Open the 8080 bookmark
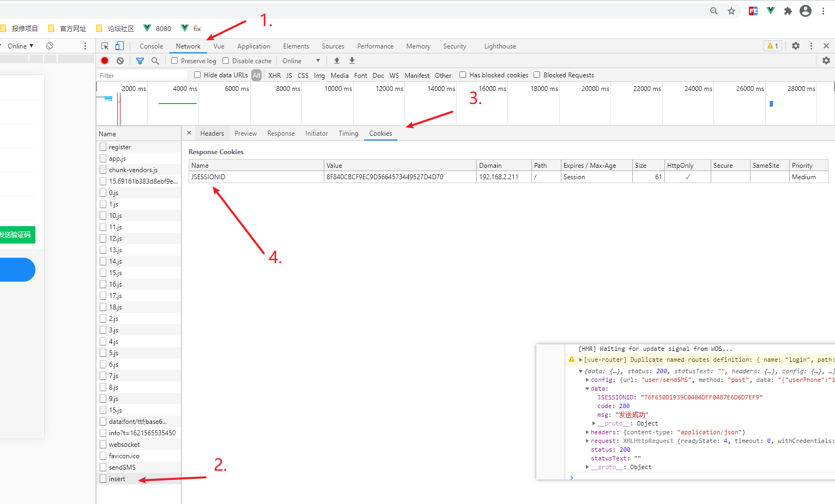 click(157, 28)
